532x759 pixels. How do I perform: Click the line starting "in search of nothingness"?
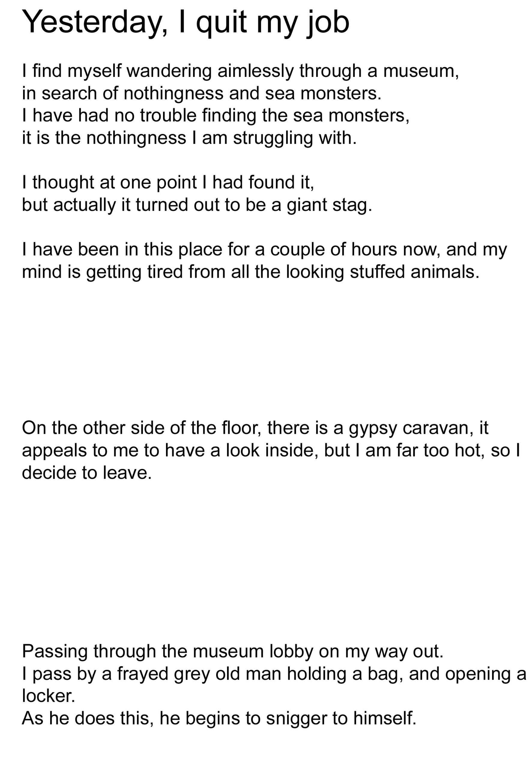[202, 93]
